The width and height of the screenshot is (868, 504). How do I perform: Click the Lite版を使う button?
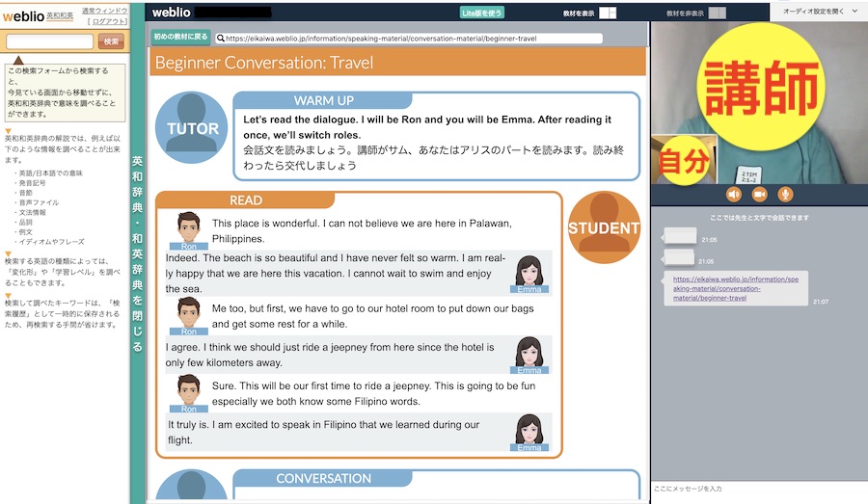pos(481,13)
